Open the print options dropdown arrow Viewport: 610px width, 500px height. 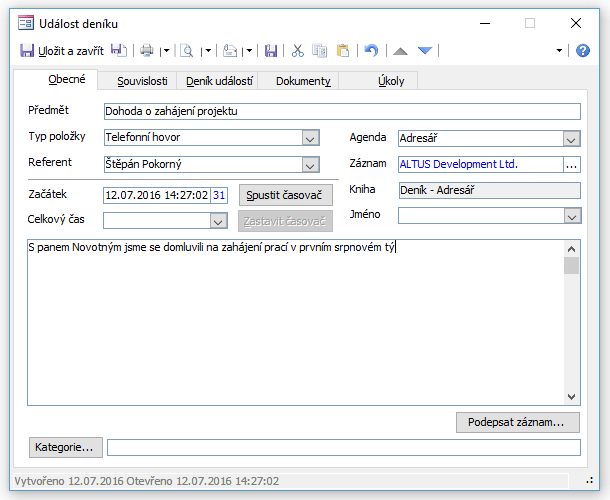pos(166,51)
